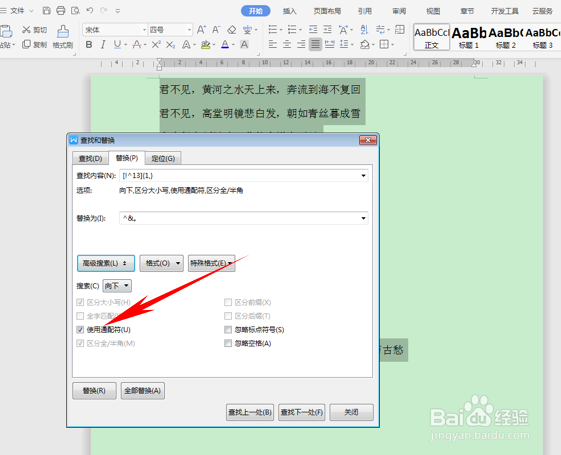Increase the paragraph indent
The image size is (561, 455).
coord(327,29)
